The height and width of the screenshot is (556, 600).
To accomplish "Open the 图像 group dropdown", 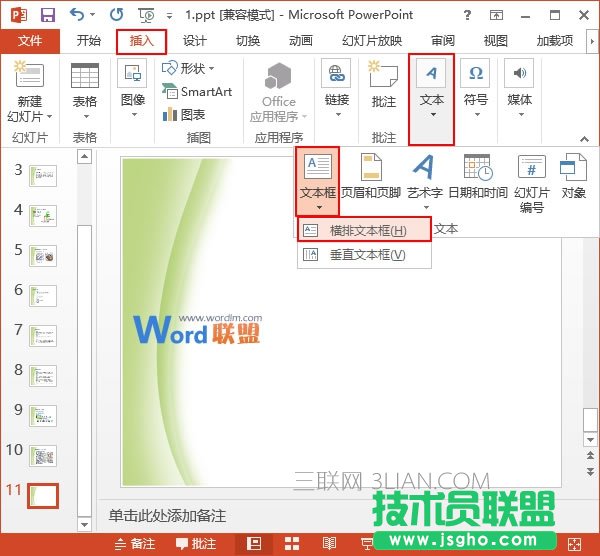I will point(133,89).
